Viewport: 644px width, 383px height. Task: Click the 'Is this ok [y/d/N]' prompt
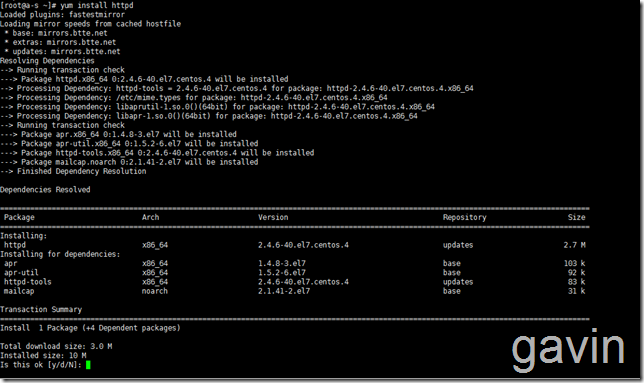pyautogui.click(x=41, y=365)
